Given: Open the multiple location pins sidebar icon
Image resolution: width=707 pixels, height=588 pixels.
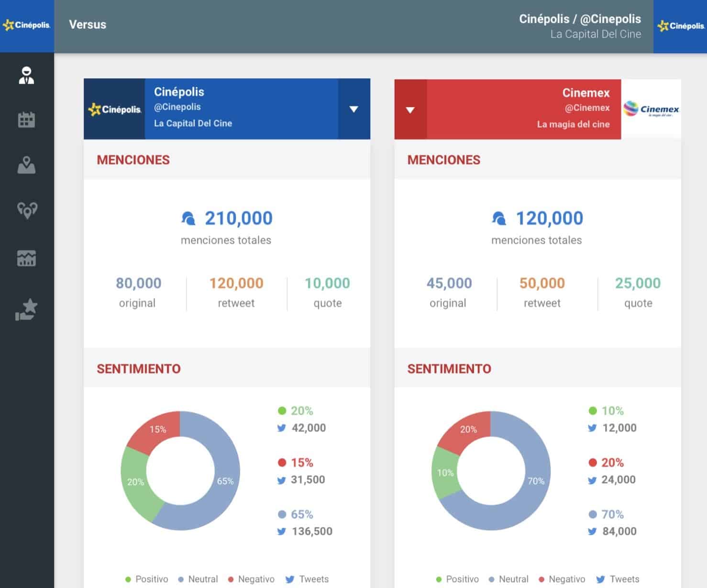Looking at the screenshot, I should (x=27, y=210).
